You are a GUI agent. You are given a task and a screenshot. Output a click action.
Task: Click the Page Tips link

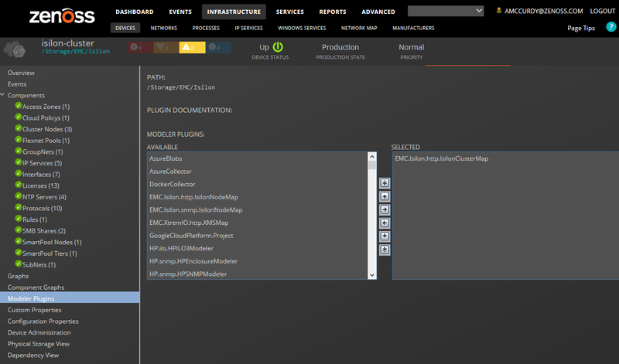tap(581, 28)
